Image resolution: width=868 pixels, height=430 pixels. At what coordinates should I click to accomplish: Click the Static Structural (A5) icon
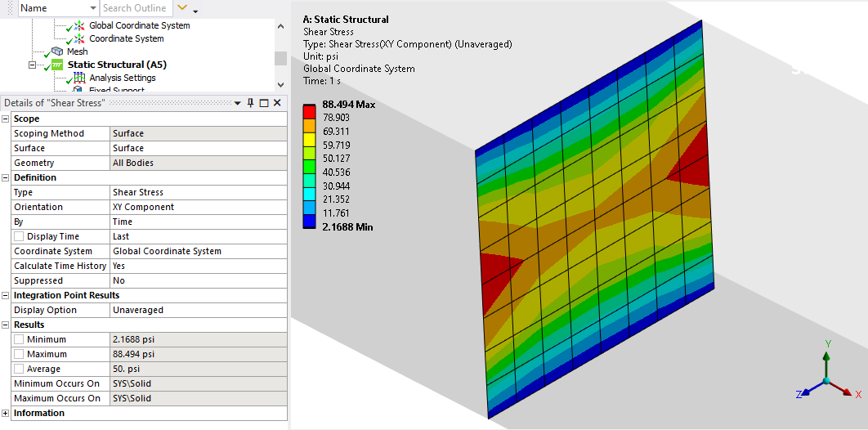pyautogui.click(x=57, y=65)
